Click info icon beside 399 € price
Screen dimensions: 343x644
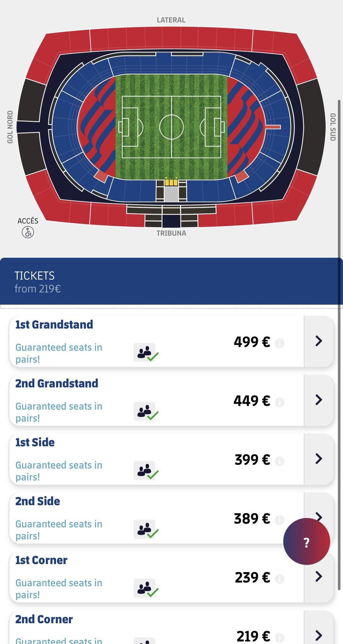279,461
